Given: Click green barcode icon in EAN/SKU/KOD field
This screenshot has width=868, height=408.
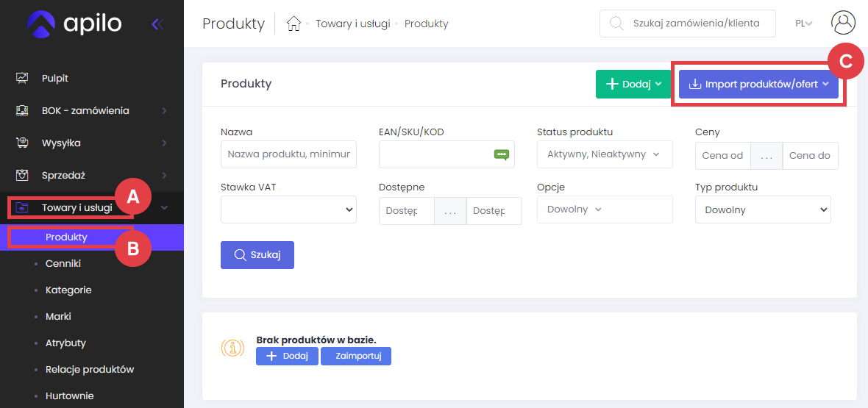Looking at the screenshot, I should pyautogui.click(x=502, y=154).
